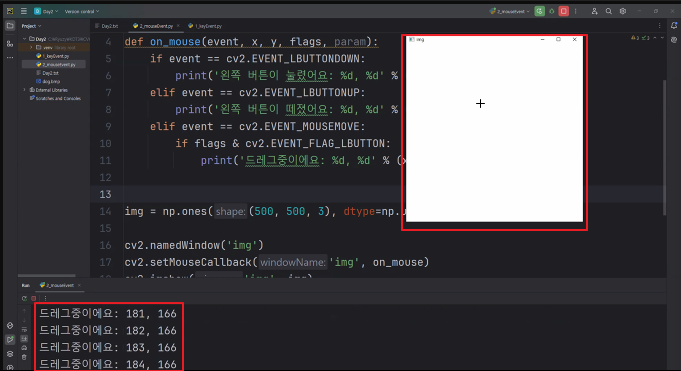
Task: Go to next highlighted error arrow
Action: tap(662, 38)
